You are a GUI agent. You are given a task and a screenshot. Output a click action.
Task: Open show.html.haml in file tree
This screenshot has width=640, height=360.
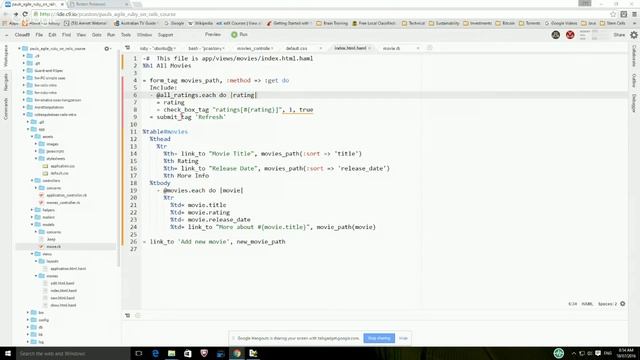pyautogui.click(x=63, y=305)
